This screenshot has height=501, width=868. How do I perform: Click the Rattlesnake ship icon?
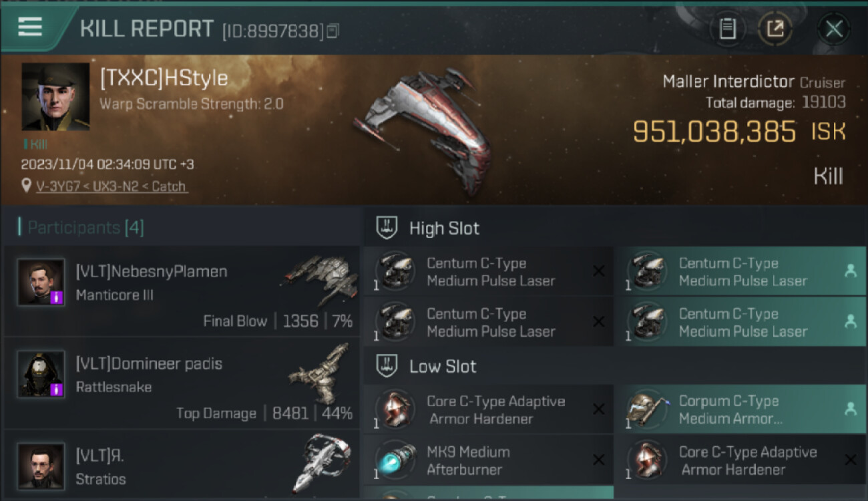click(320, 373)
